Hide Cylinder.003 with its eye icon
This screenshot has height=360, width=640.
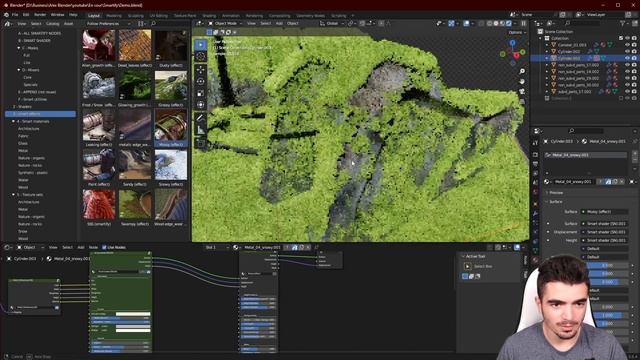click(627, 58)
